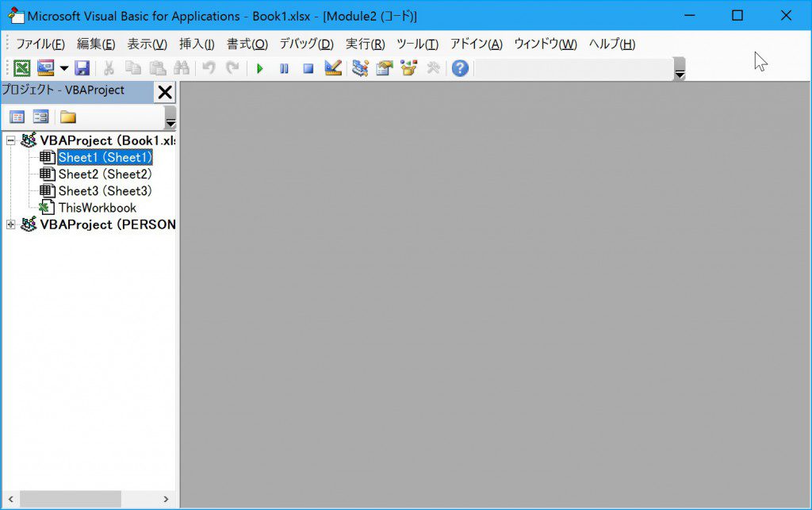Open the ウィンドウ(W) menu
Viewport: 812px width, 510px height.
coord(546,44)
